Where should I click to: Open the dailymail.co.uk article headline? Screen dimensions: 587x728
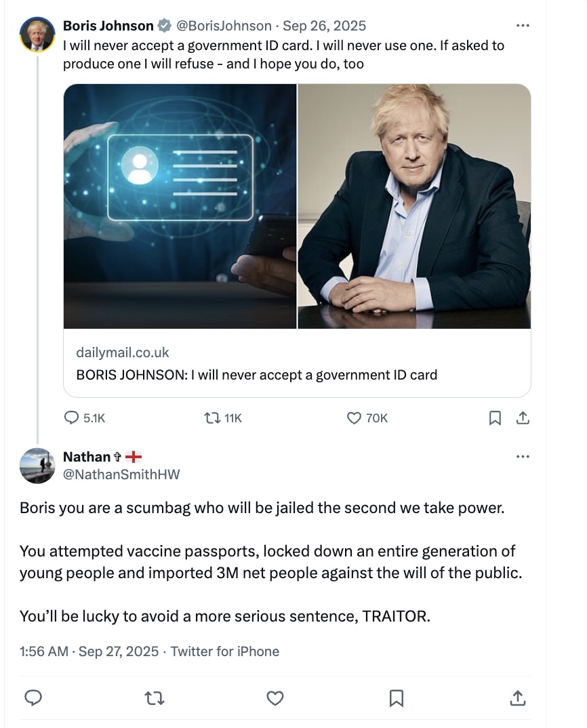(257, 374)
